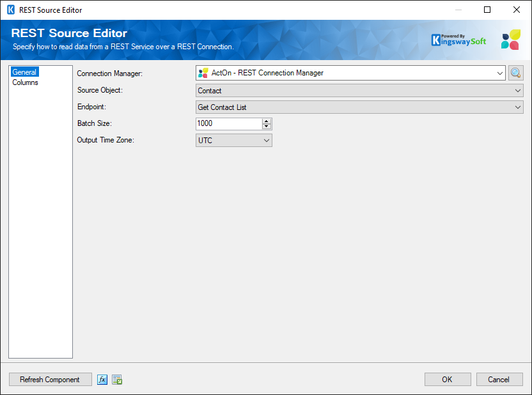Click the Connection Manager label
532x395 pixels.
pyautogui.click(x=109, y=74)
